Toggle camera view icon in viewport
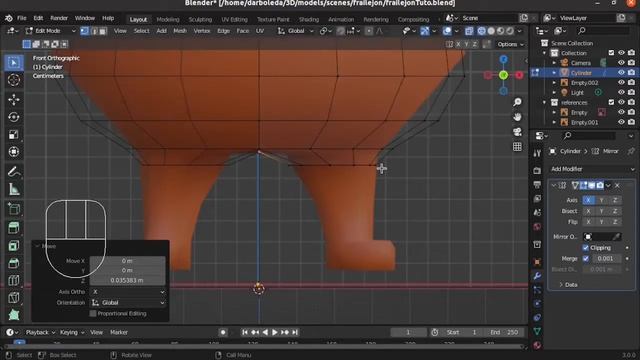 click(517, 132)
